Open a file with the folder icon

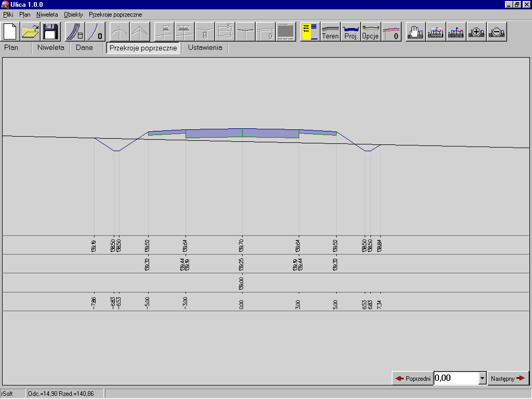(31, 32)
